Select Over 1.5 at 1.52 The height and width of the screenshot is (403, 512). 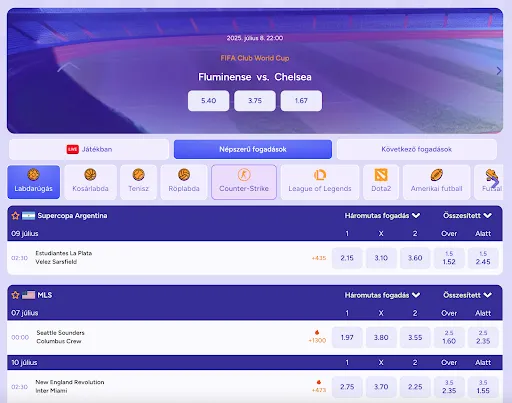point(449,258)
